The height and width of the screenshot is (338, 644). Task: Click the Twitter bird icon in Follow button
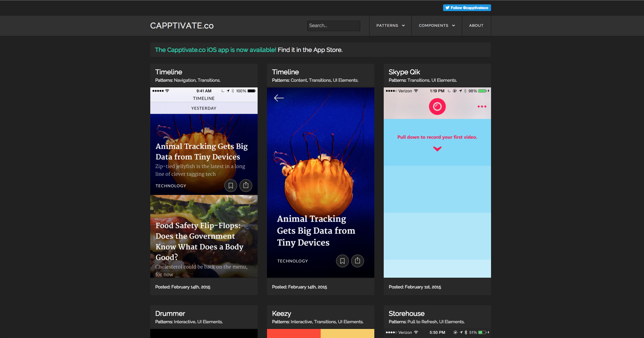(x=447, y=8)
